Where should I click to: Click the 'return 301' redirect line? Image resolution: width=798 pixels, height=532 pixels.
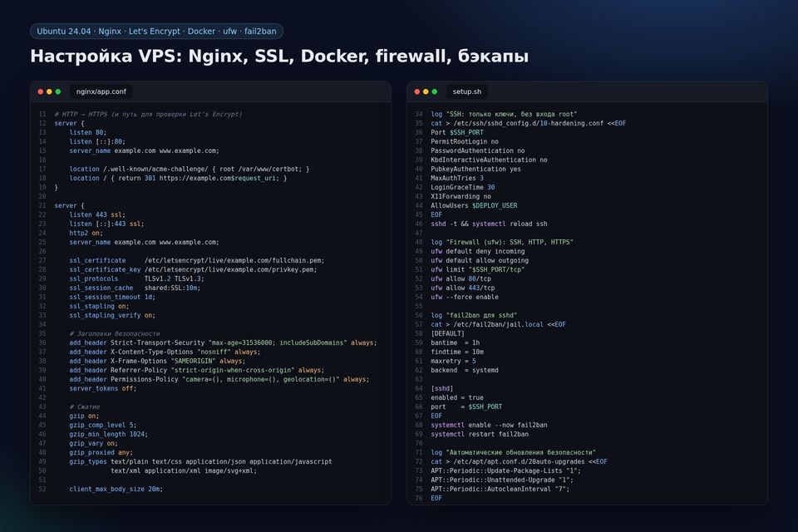tap(178, 178)
